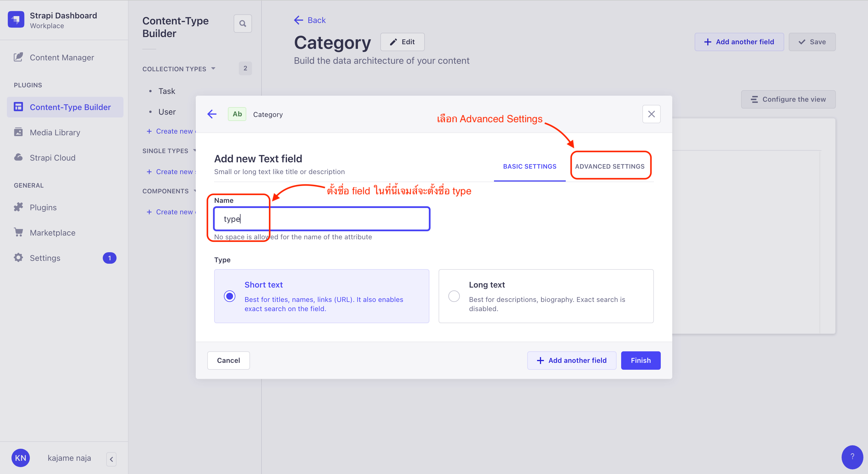Click the Plugins icon
This screenshot has width=868, height=474.
(x=18, y=207)
